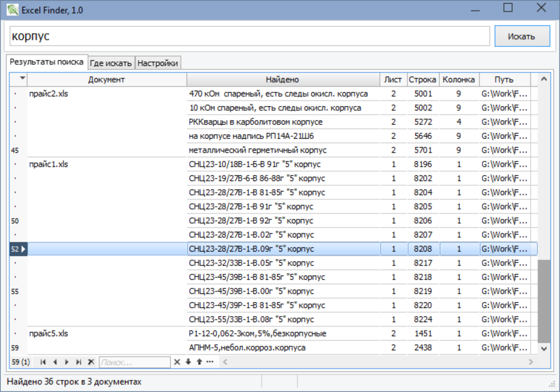Image resolution: width=560 pixels, height=392 pixels.
Task: Click the grid Поиск filter field
Action: point(134,362)
